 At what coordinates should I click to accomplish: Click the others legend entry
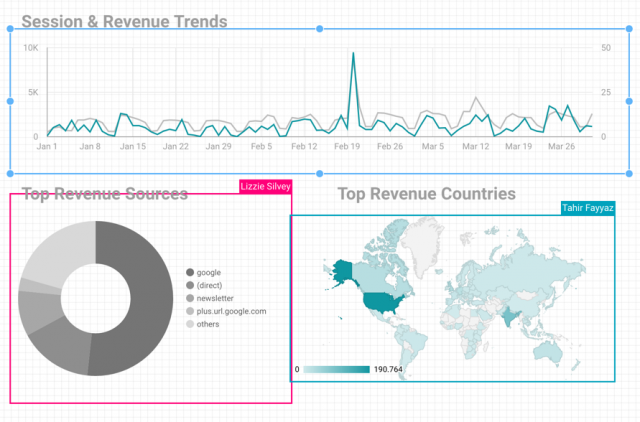point(203,324)
